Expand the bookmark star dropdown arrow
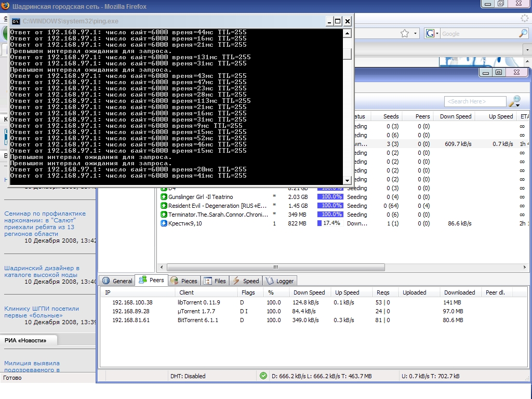 click(x=415, y=33)
